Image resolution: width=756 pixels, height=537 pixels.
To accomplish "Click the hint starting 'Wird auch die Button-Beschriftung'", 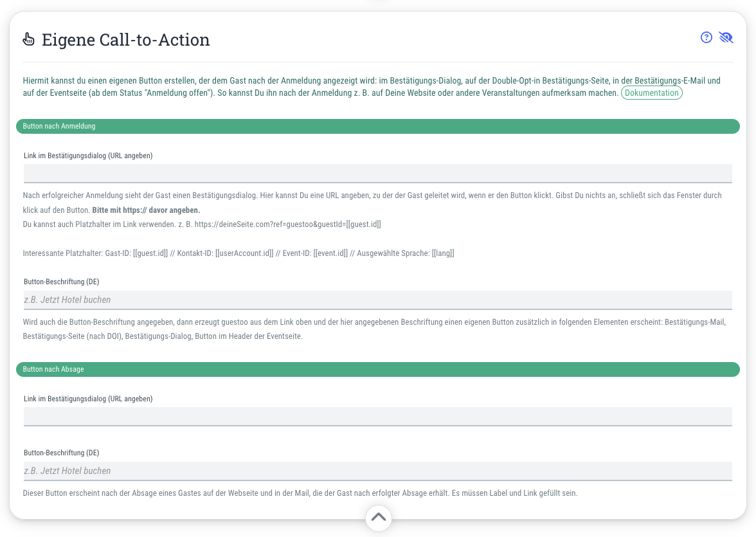I will 374,329.
